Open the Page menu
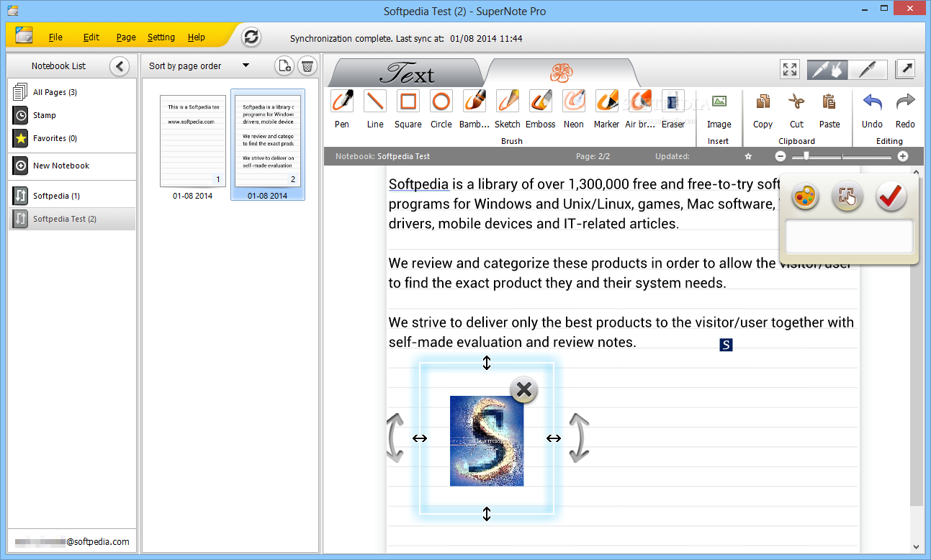Viewport: 931px width, 560px height. [126, 37]
